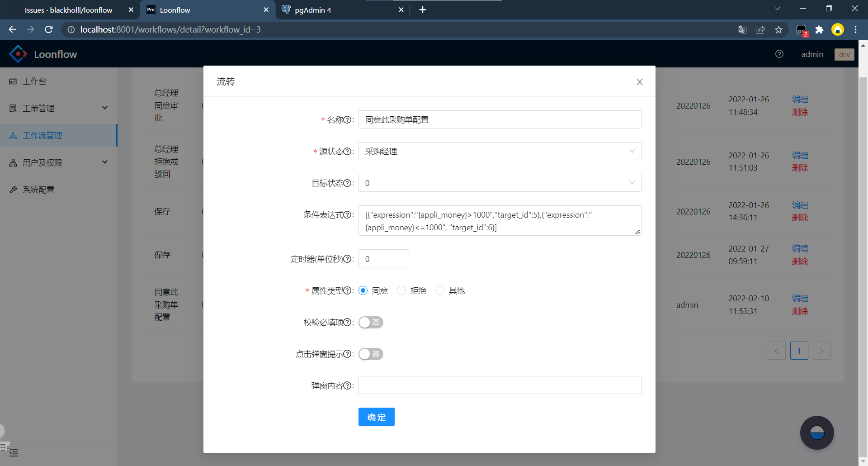Open the 工作流管理 sidebar item
The width and height of the screenshot is (868, 466).
tap(59, 135)
